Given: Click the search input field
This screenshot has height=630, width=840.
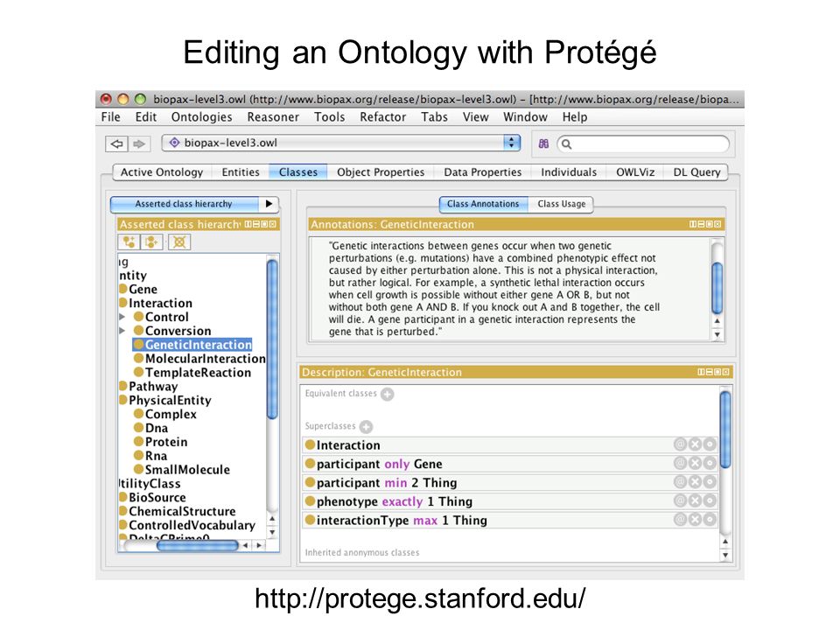Looking at the screenshot, I should click(643, 143).
